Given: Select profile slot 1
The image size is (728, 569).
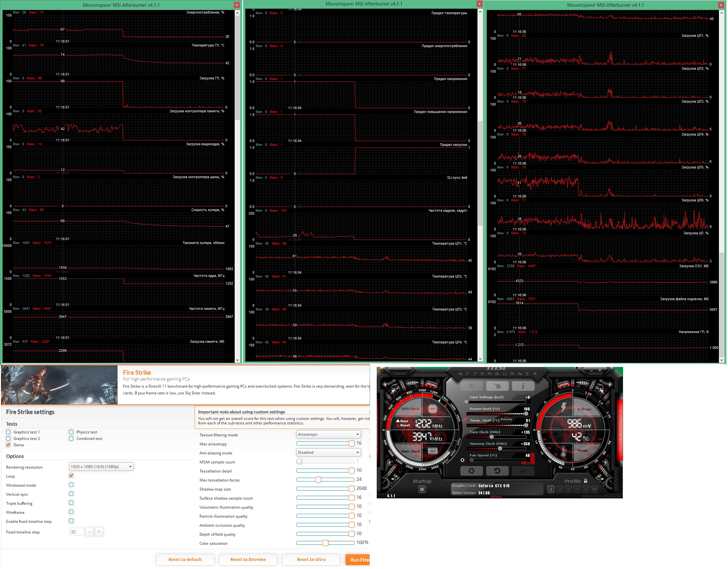Looking at the screenshot, I should click(551, 489).
